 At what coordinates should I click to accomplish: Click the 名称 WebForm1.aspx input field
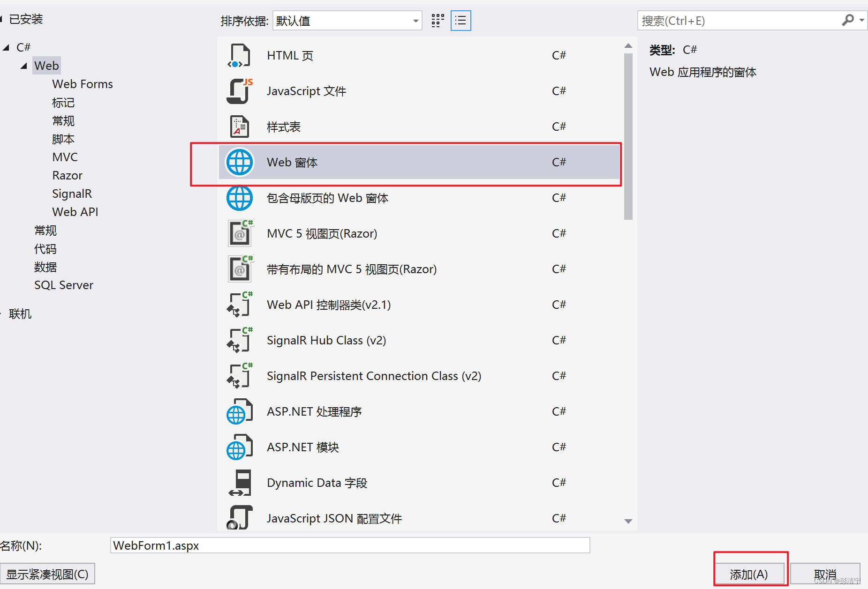pyautogui.click(x=350, y=545)
